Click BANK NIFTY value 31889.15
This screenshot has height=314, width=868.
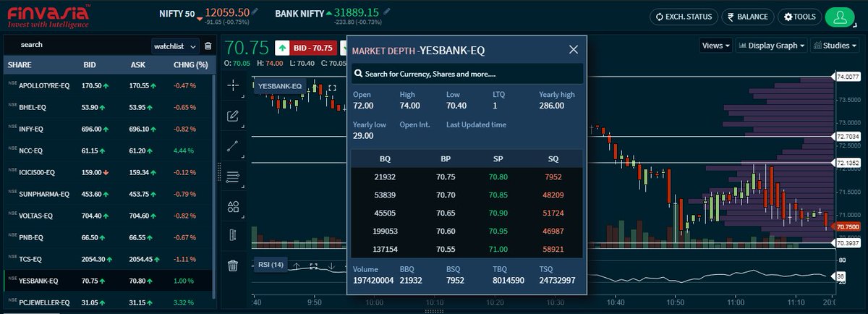click(357, 13)
